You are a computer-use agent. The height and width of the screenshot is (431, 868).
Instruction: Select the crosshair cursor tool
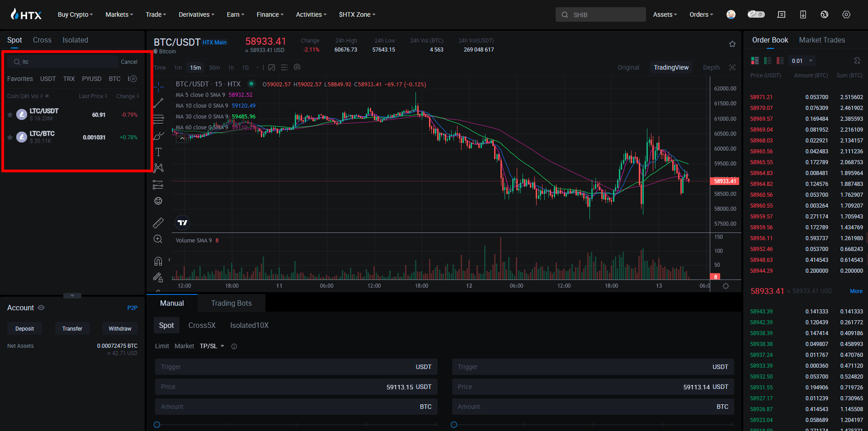click(158, 87)
